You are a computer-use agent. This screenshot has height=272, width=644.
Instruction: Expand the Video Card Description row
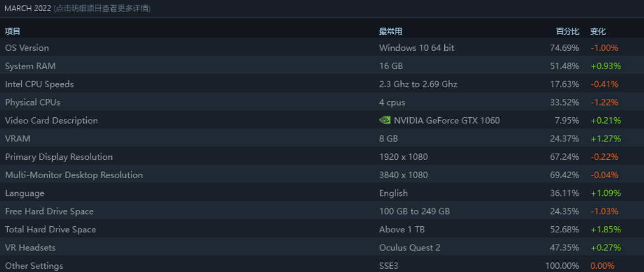(51, 121)
